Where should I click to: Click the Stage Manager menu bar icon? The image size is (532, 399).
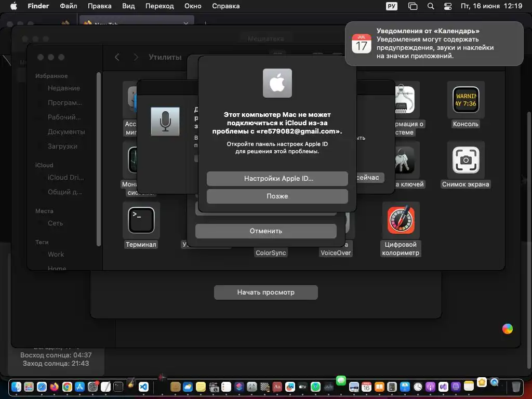pyautogui.click(x=413, y=6)
